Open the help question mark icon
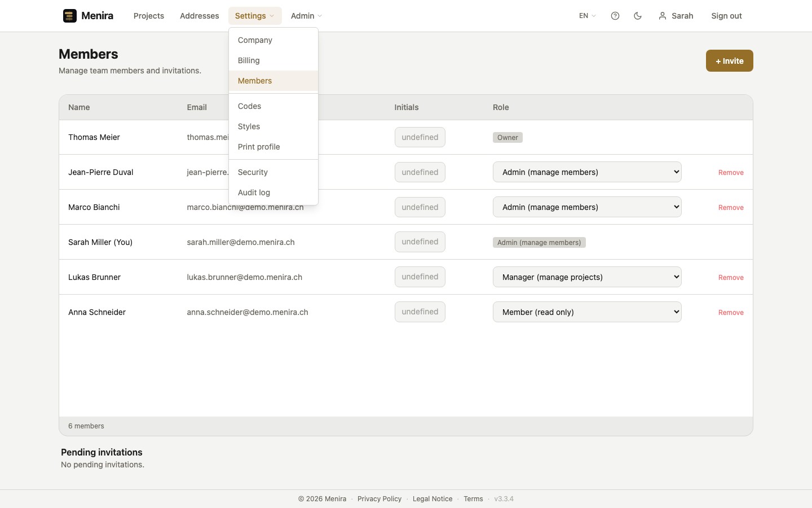Screen dimensions: 812x508 (615, 16)
